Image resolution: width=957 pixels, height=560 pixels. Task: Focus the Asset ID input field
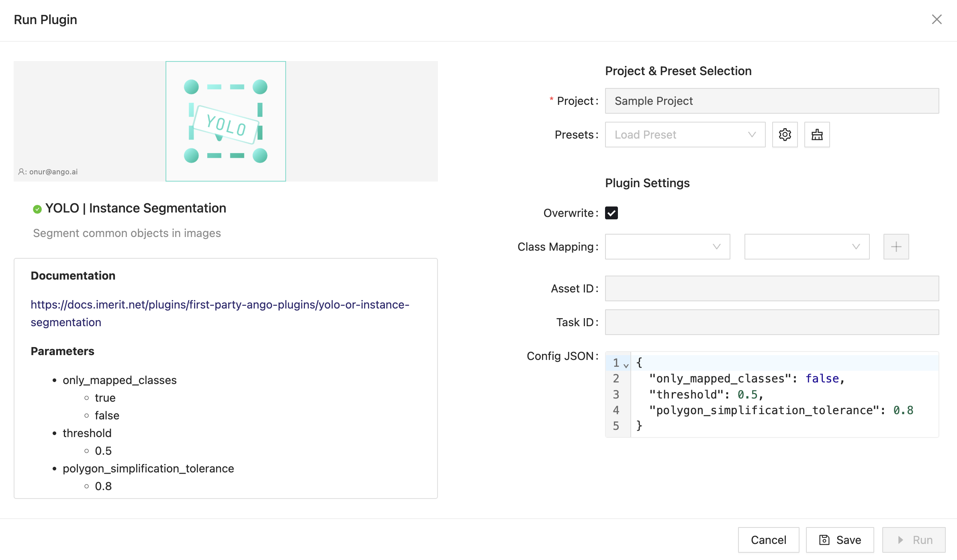(772, 288)
